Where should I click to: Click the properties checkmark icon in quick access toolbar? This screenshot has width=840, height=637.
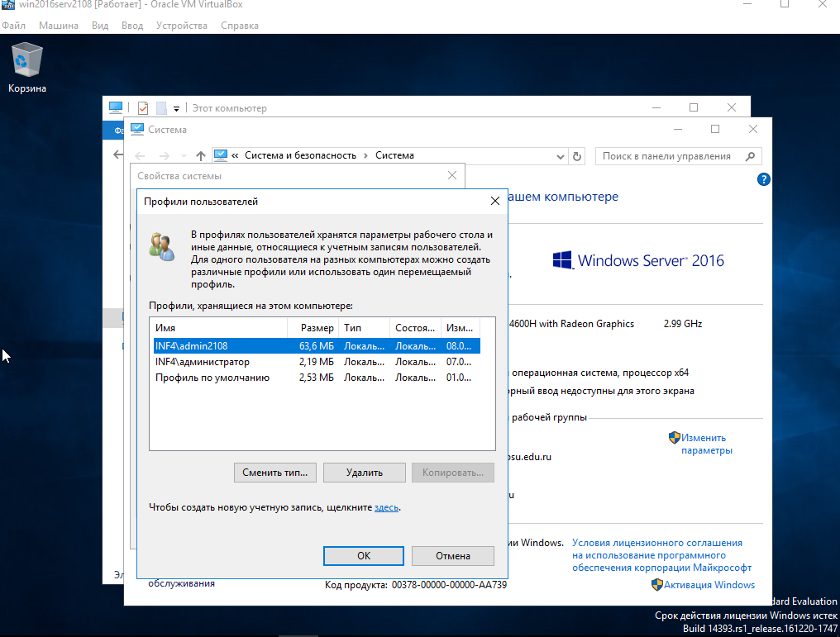click(x=143, y=108)
